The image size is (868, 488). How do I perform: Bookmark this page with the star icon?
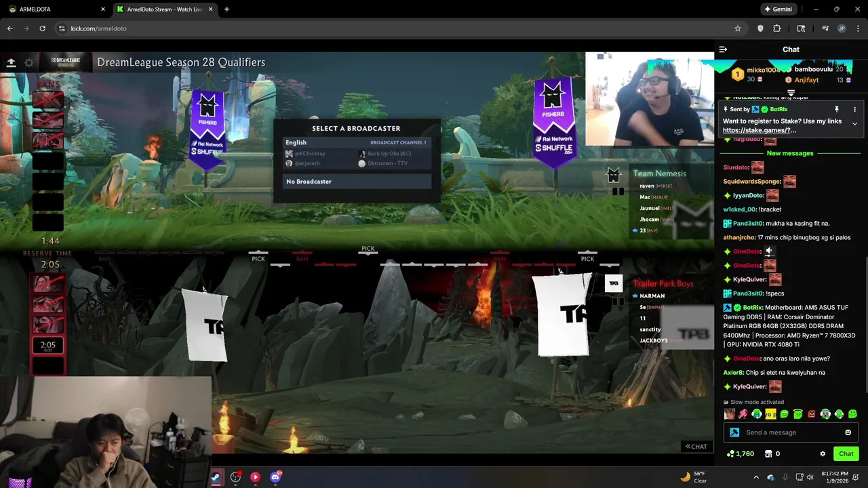[737, 28]
